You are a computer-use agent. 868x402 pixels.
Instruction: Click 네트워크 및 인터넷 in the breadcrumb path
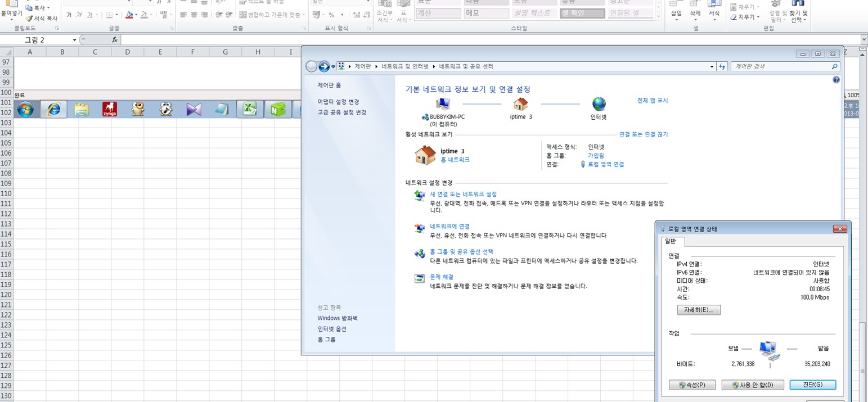405,66
